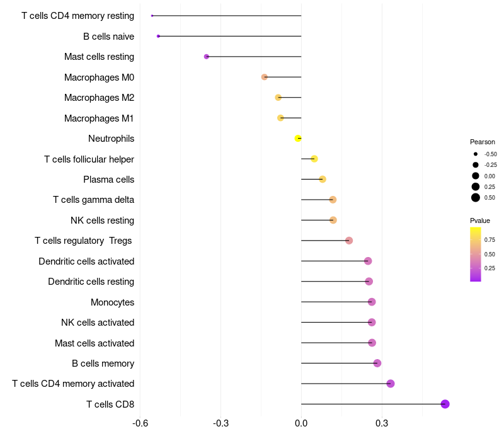
Task: Click the T cells CD4 memory resting point
Action: 152,16
